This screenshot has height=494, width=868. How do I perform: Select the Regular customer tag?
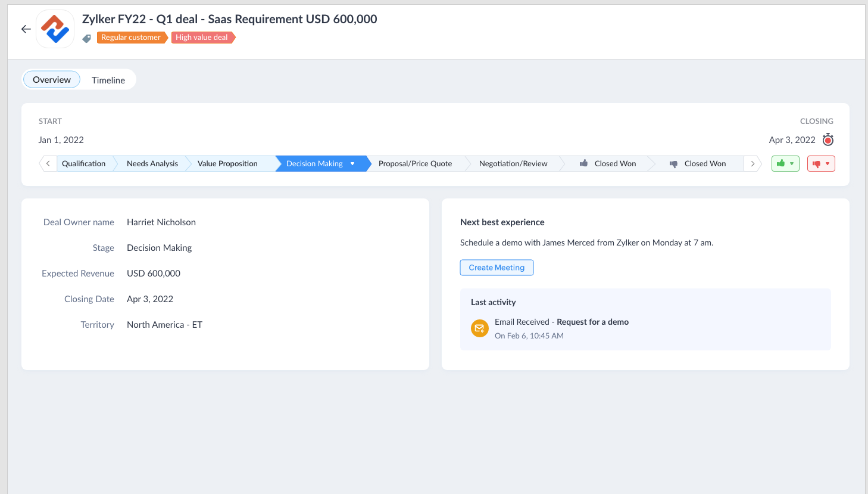pos(131,38)
